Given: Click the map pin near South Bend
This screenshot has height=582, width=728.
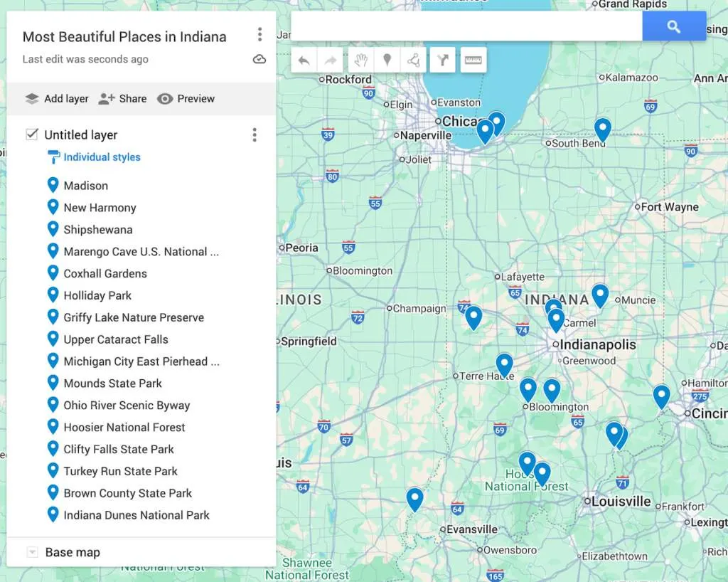Looking at the screenshot, I should point(602,130).
